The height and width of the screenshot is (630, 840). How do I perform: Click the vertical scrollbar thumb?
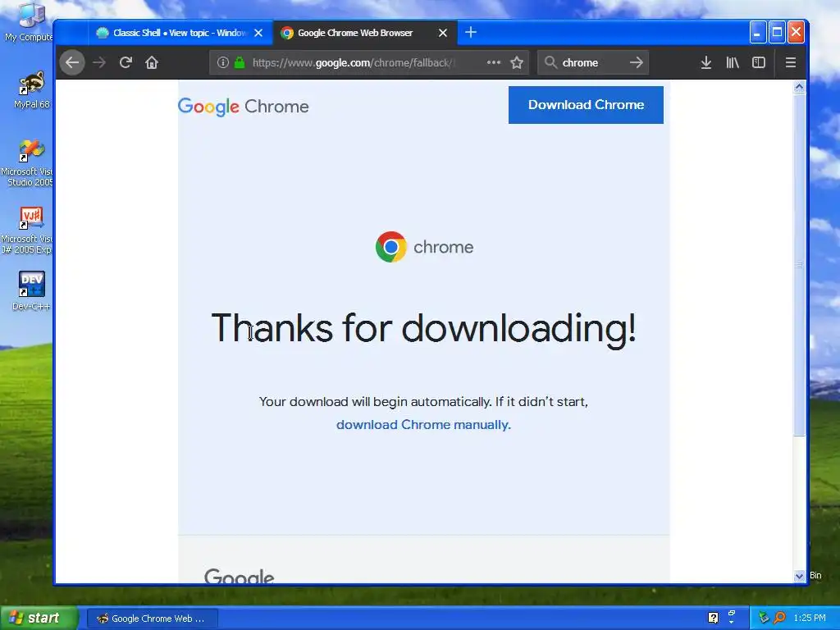click(799, 265)
